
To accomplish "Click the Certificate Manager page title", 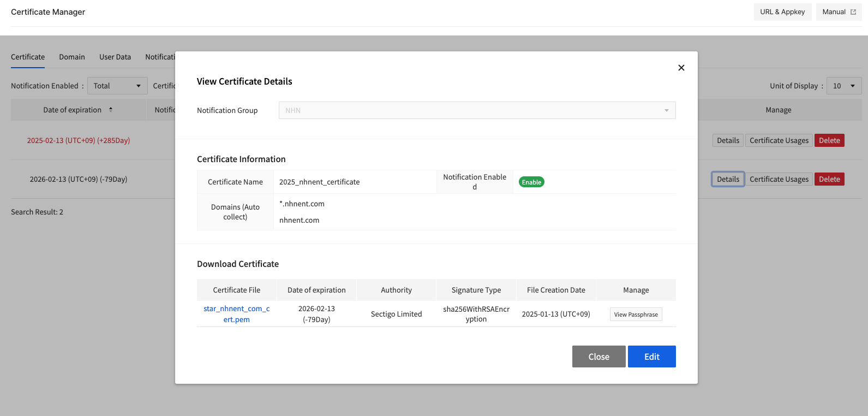I will tap(48, 12).
